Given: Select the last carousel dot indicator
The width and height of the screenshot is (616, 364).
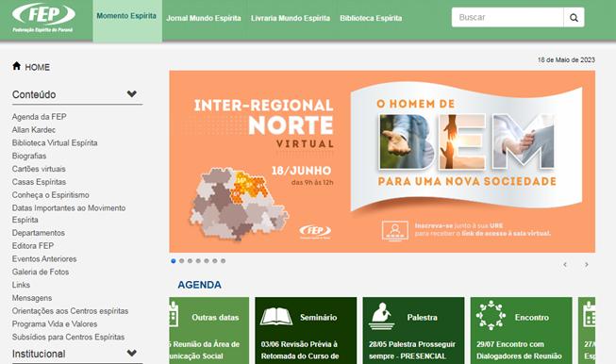Looking at the screenshot, I should click(223, 260).
